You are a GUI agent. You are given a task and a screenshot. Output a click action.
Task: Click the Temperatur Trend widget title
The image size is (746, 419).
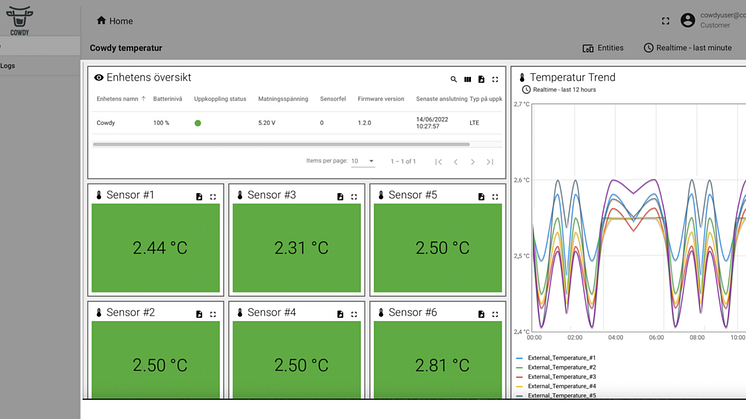coord(573,77)
